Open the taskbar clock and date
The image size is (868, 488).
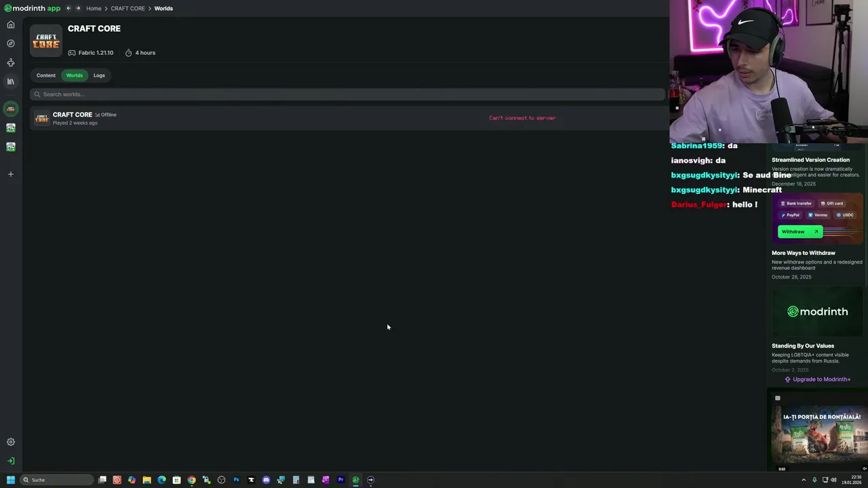(852, 480)
